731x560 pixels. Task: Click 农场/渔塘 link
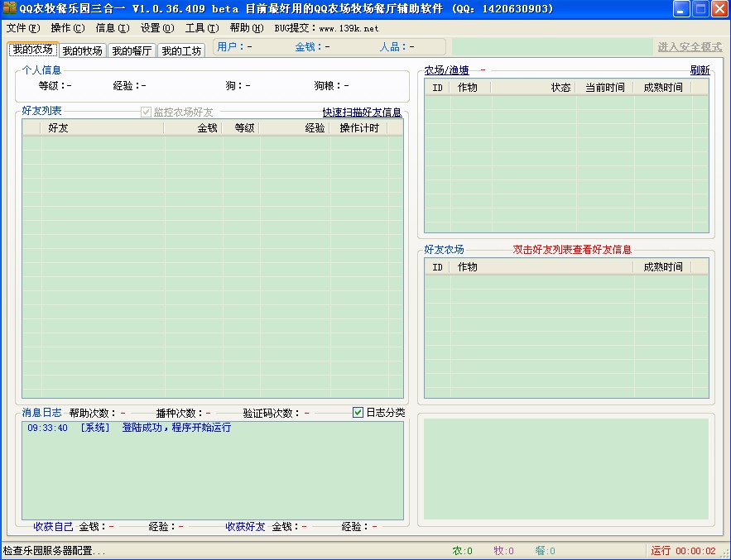coord(446,70)
